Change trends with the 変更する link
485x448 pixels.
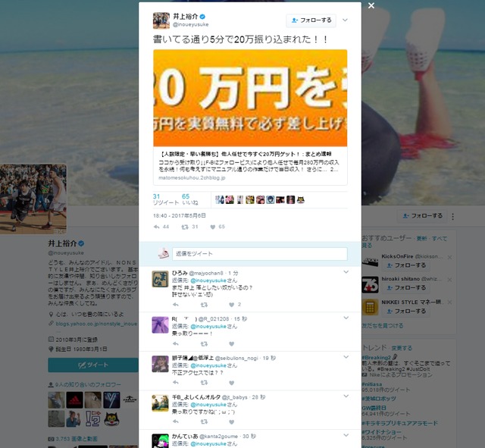(x=402, y=348)
